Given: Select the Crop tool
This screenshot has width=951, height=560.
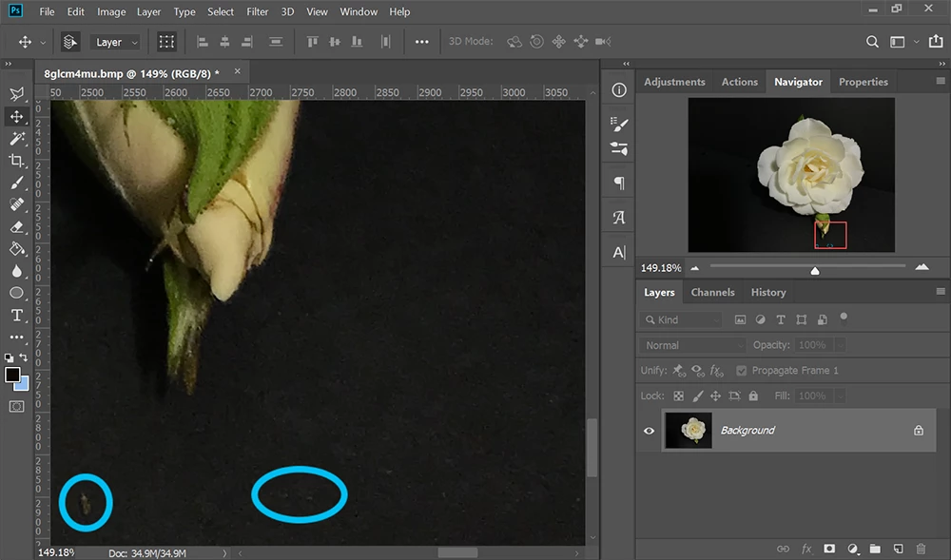Looking at the screenshot, I should (16, 161).
